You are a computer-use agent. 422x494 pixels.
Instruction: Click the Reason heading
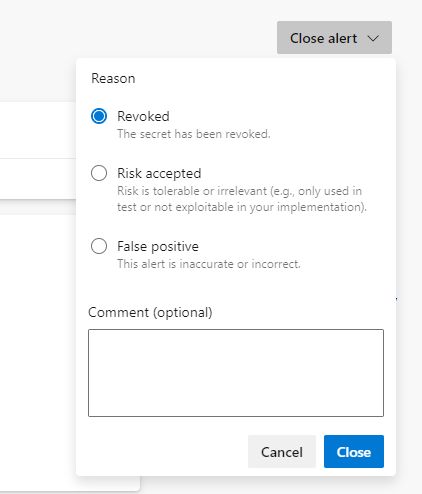[113, 79]
